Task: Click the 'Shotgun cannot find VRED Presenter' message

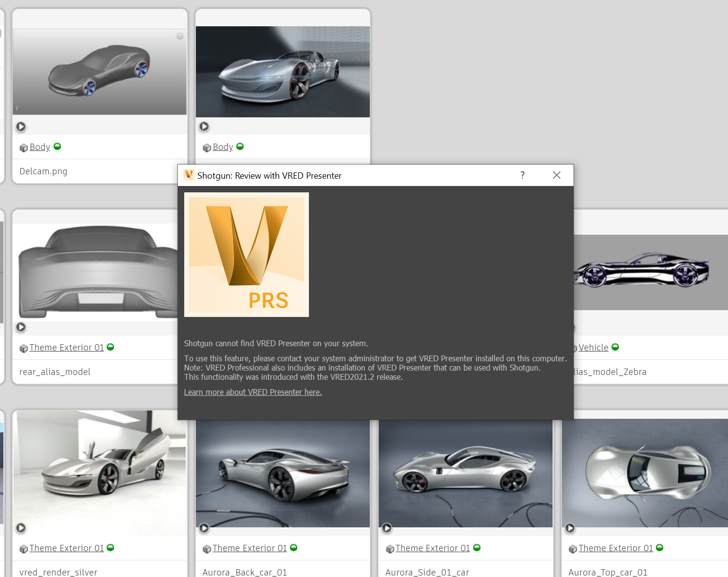Action: coord(276,343)
